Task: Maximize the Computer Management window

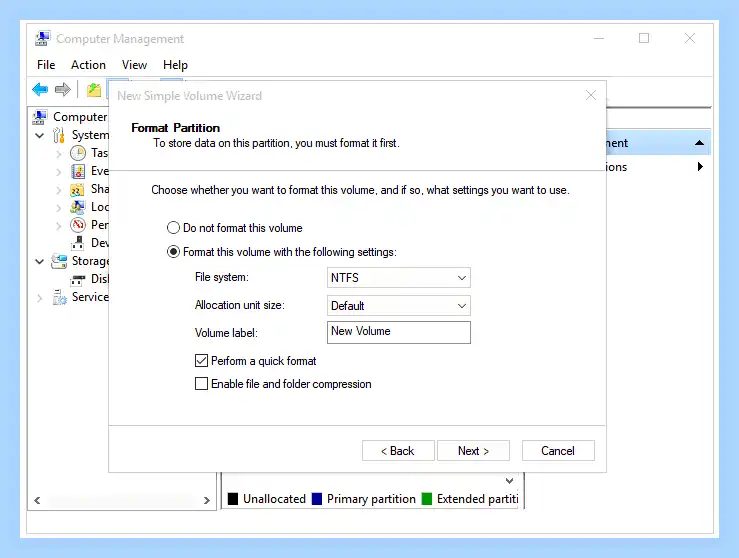Action: pyautogui.click(x=644, y=38)
